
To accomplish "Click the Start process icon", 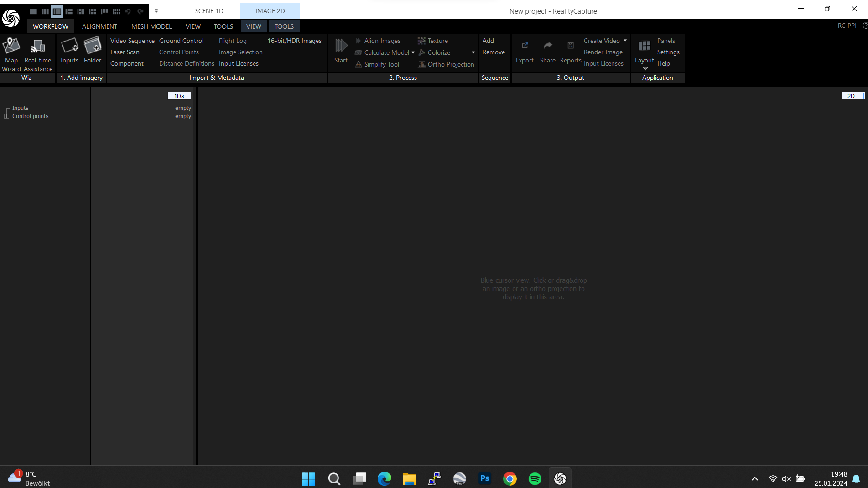I will (341, 50).
